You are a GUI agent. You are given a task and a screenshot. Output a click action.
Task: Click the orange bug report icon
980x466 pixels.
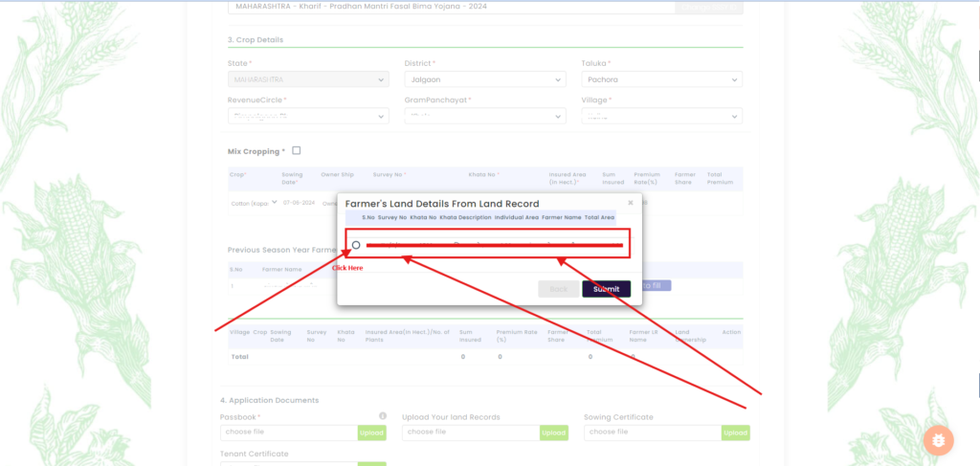point(939,440)
